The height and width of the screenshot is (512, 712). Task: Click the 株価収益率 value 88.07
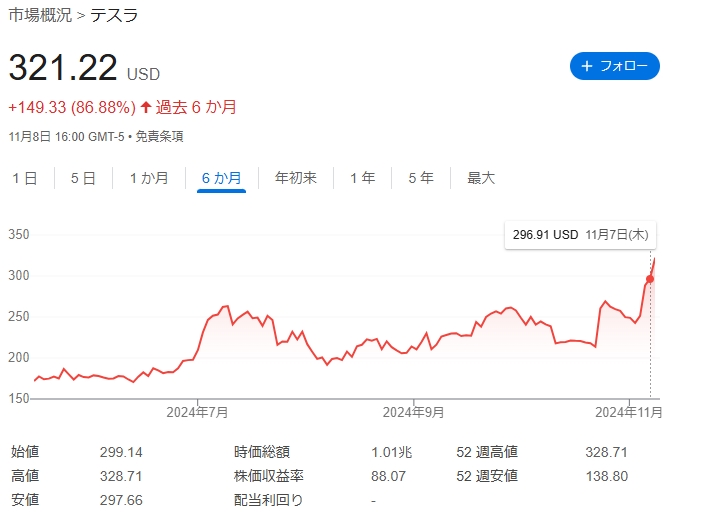[388, 476]
